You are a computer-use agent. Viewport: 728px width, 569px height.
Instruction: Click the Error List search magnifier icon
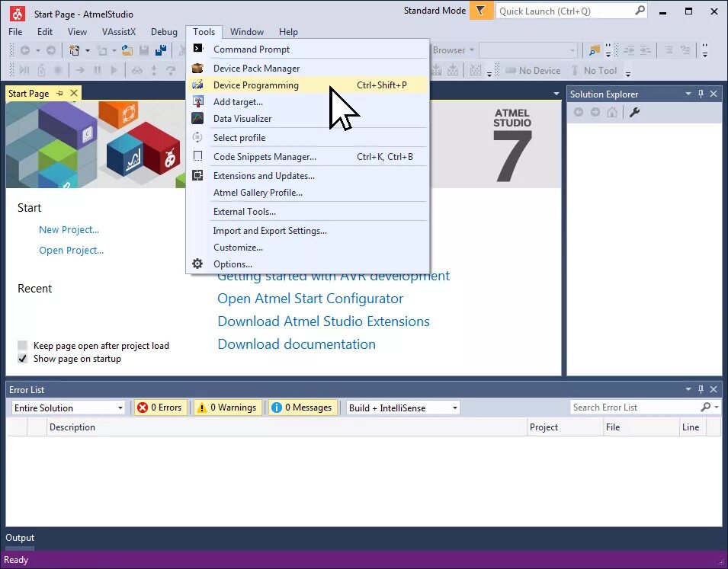(706, 407)
